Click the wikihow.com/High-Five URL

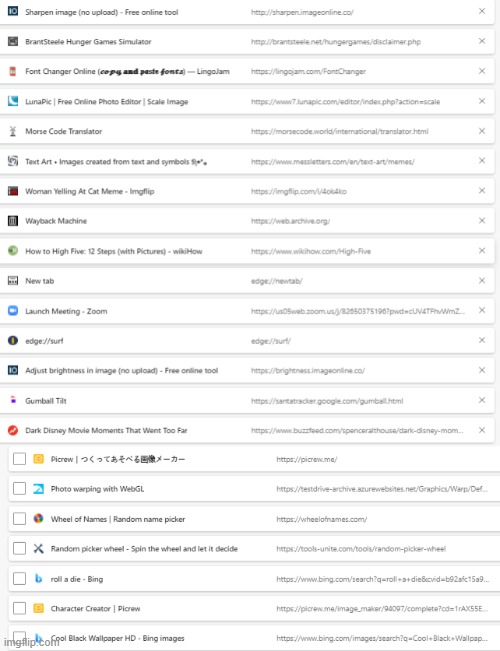tap(311, 251)
